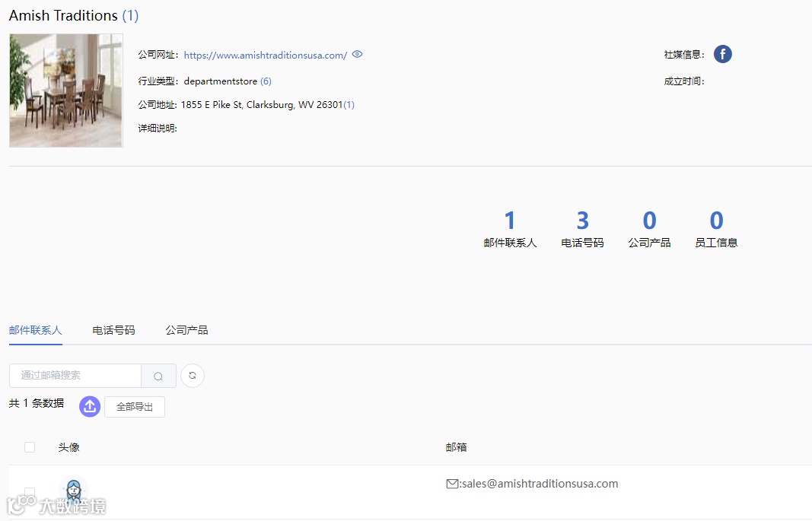
Task: Click the Amish Traditions company title
Action: [x=63, y=15]
